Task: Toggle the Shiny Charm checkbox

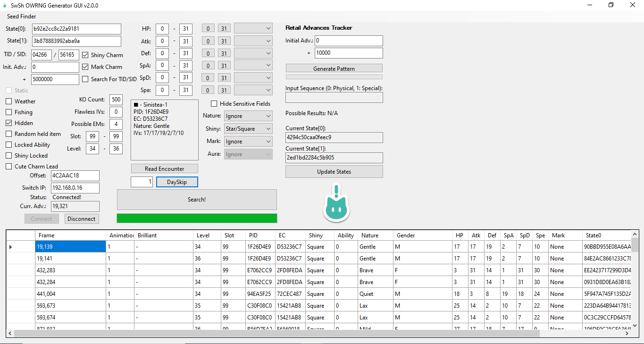Action: coord(85,55)
